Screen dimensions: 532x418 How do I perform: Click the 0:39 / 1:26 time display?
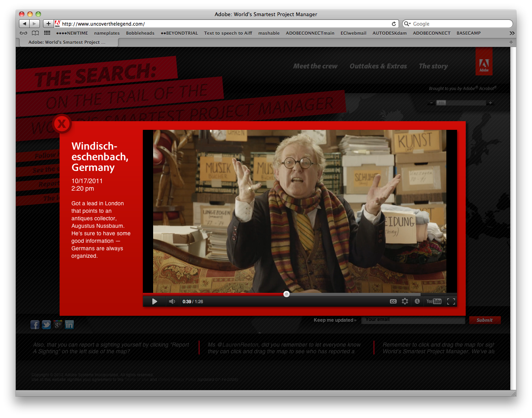click(193, 302)
